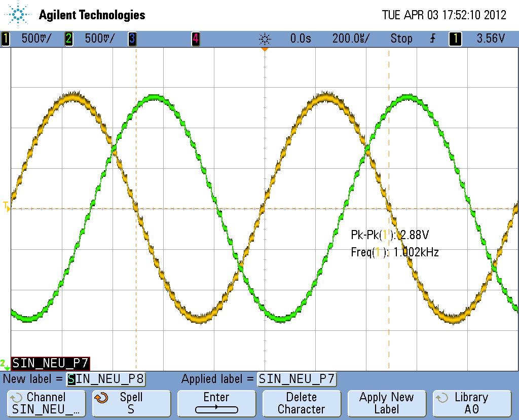Click the 200.0µs/ timebase setting
The width and height of the screenshot is (519, 420).
[x=351, y=39]
